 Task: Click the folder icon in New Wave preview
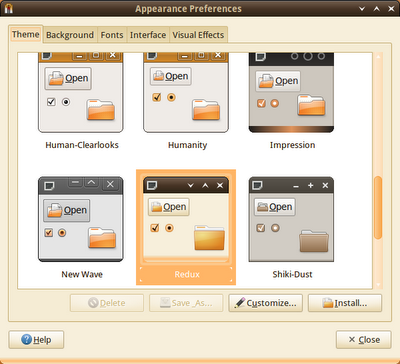pos(102,237)
